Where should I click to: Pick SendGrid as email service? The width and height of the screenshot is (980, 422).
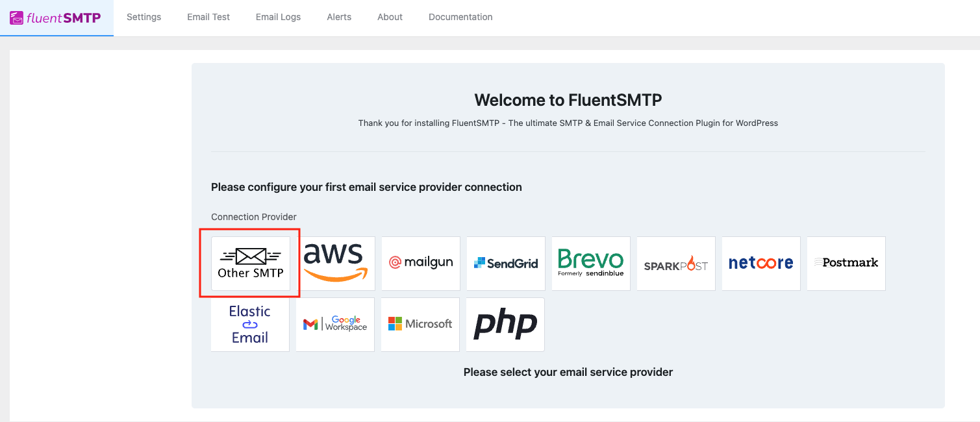click(506, 263)
